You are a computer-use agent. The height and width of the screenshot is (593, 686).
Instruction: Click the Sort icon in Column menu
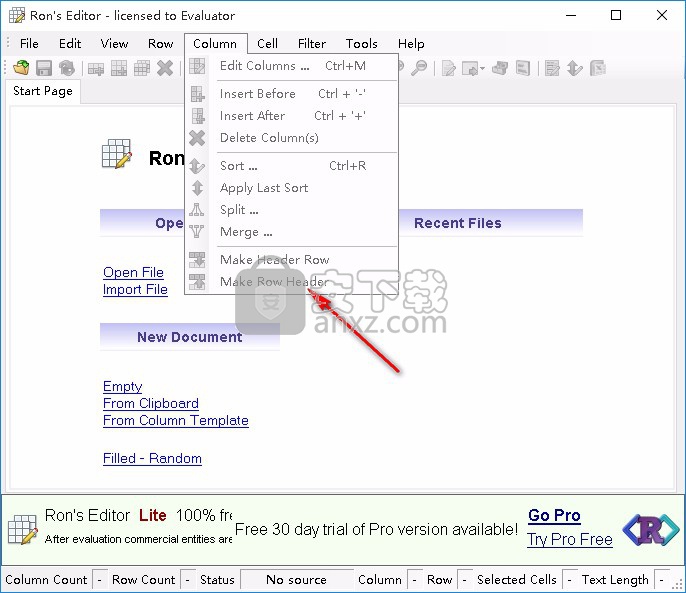197,166
